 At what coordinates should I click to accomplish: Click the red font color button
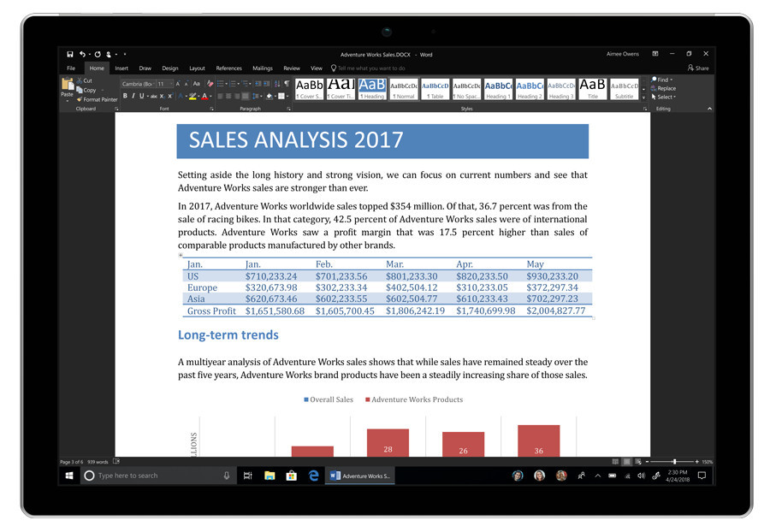tap(204, 96)
